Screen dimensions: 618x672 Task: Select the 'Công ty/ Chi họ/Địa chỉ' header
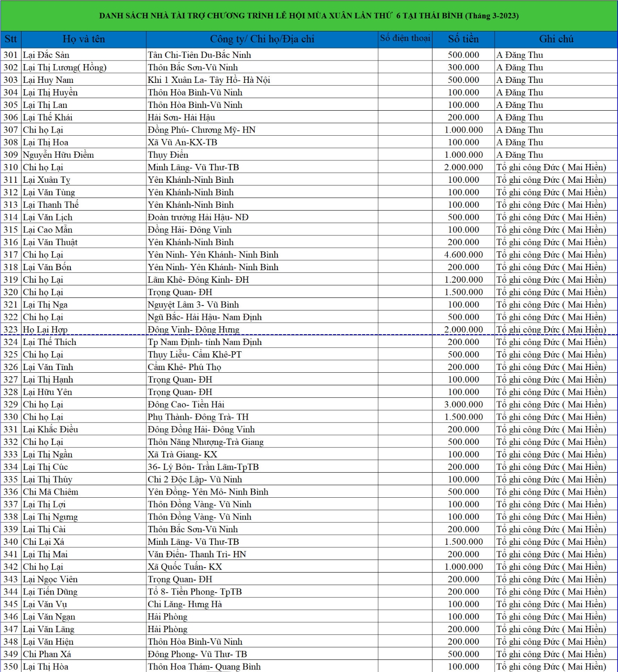click(x=262, y=39)
